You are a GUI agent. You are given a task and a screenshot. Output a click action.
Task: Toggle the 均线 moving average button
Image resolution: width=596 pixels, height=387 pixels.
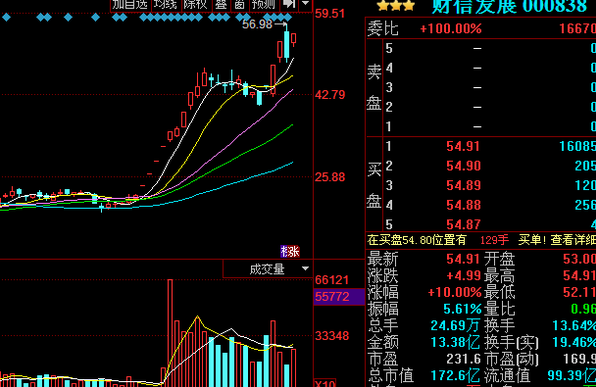(x=166, y=5)
